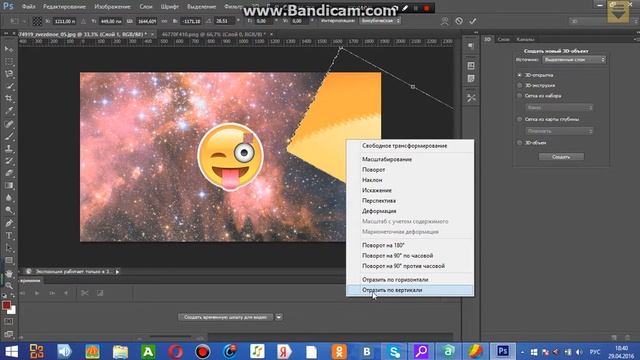This screenshot has width=640, height=360.
Task: Select the Eyedropper tool
Action: click(9, 111)
